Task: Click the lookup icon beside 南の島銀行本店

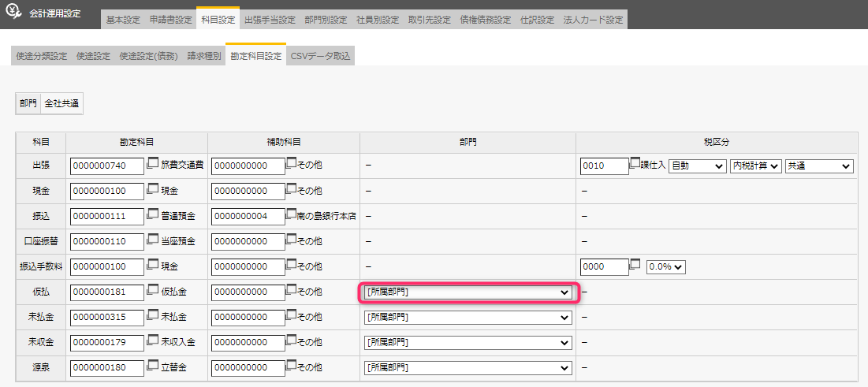Action: [291, 214]
